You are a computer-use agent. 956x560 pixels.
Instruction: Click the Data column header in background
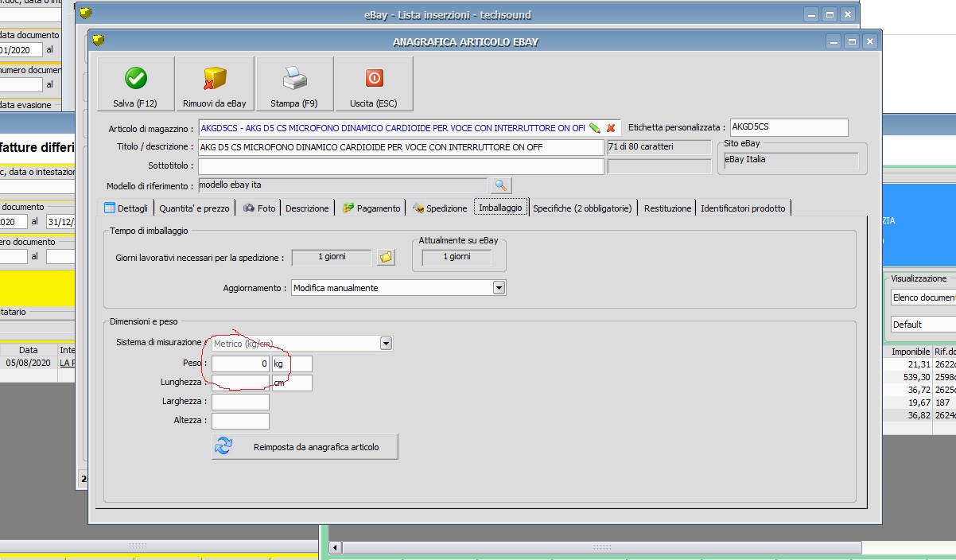click(x=29, y=350)
